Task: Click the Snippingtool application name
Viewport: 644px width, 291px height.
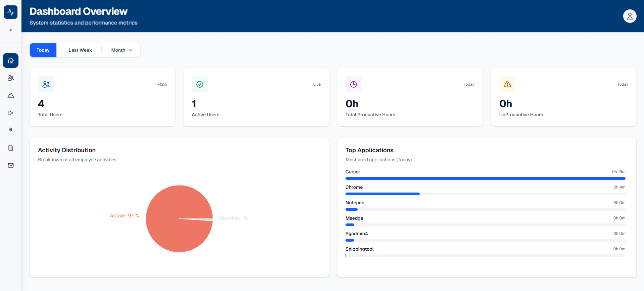Action: pyautogui.click(x=360, y=249)
